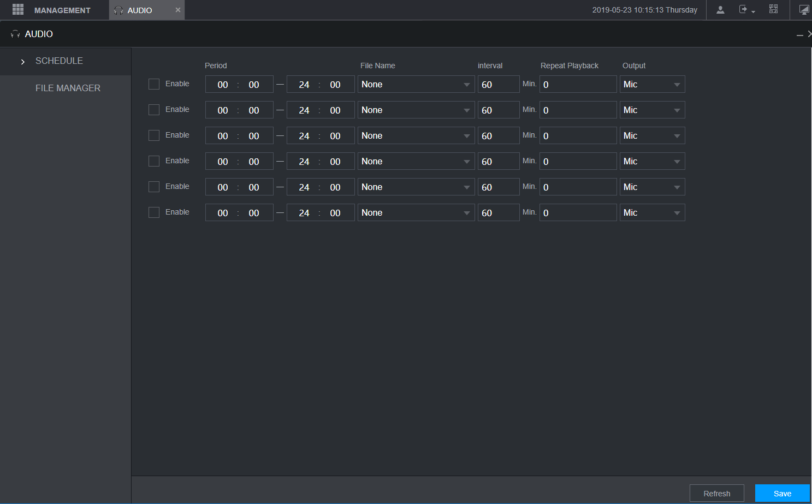Click the Refresh button
The image size is (812, 504).
click(716, 493)
